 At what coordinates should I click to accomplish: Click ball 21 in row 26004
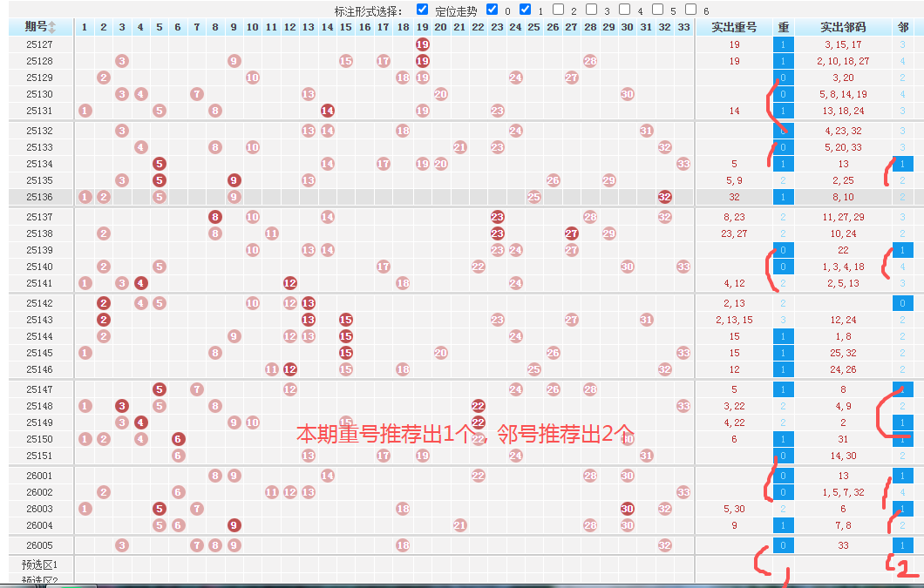coord(459,525)
